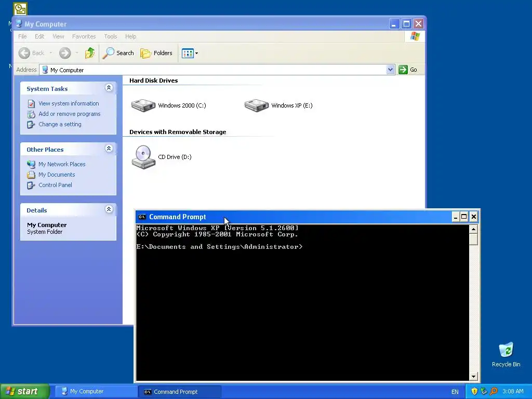Open the File menu
The height and width of the screenshot is (399, 532).
click(x=22, y=36)
